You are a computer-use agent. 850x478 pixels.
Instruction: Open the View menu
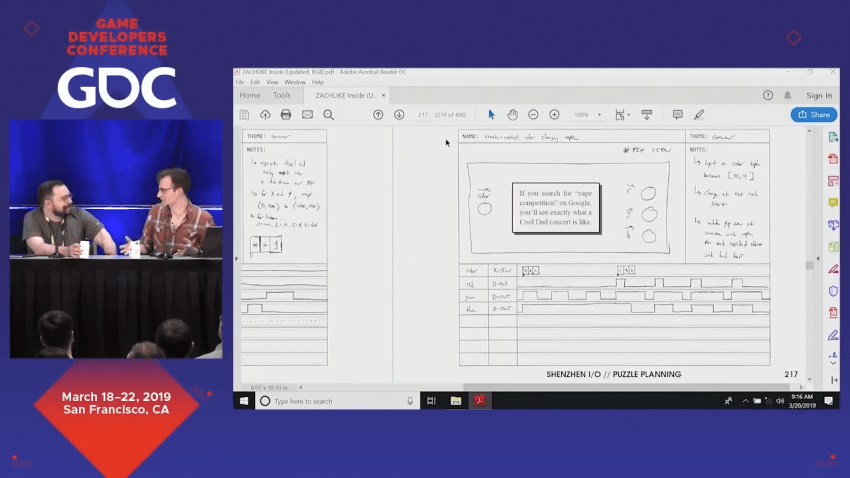[x=272, y=82]
